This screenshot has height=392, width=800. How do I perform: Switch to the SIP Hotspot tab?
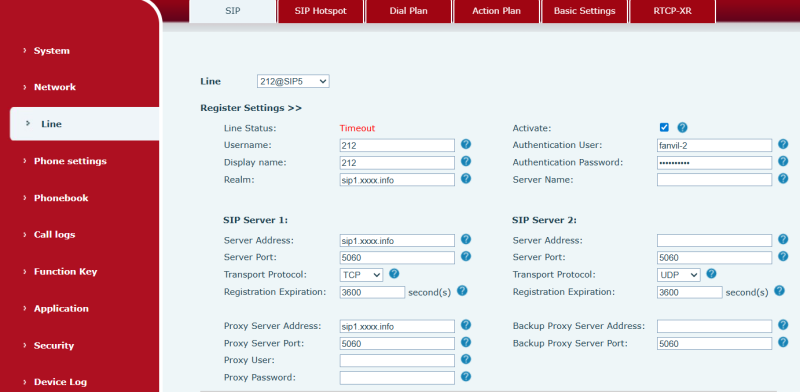(x=320, y=11)
